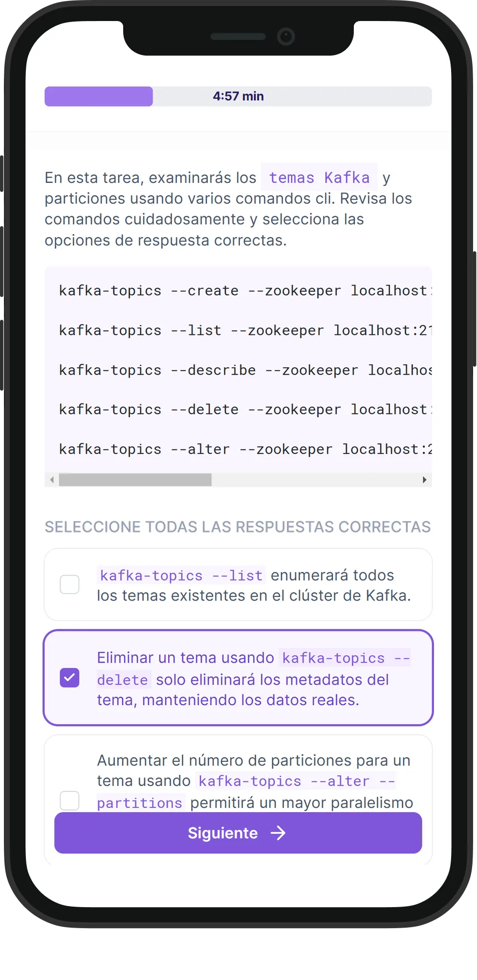Viewport: 477px width, 980px height.
Task: Click the kafka-topics --list --zookeeper command line
Action: coord(244,331)
